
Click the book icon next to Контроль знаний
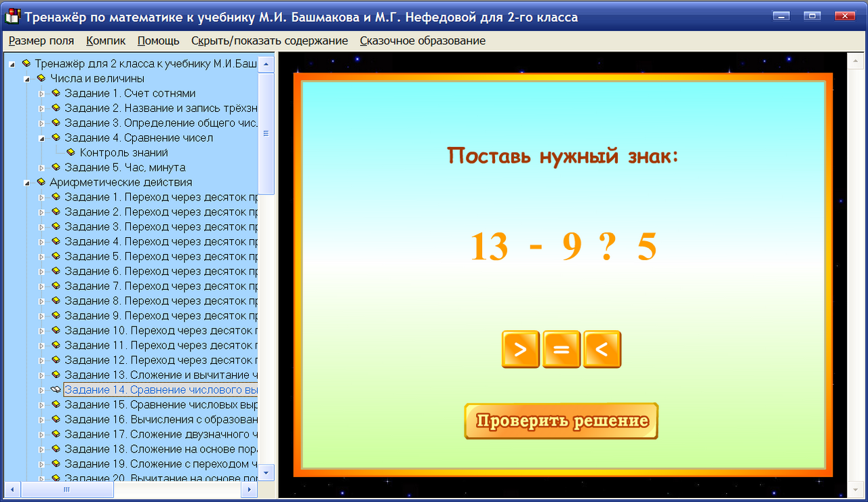[71, 152]
